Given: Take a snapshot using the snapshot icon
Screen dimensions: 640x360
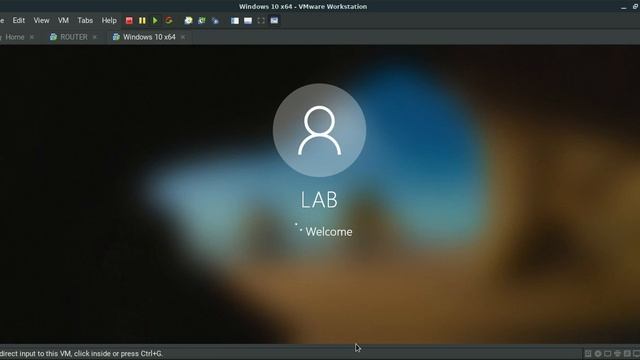Looking at the screenshot, I should coord(188,20).
